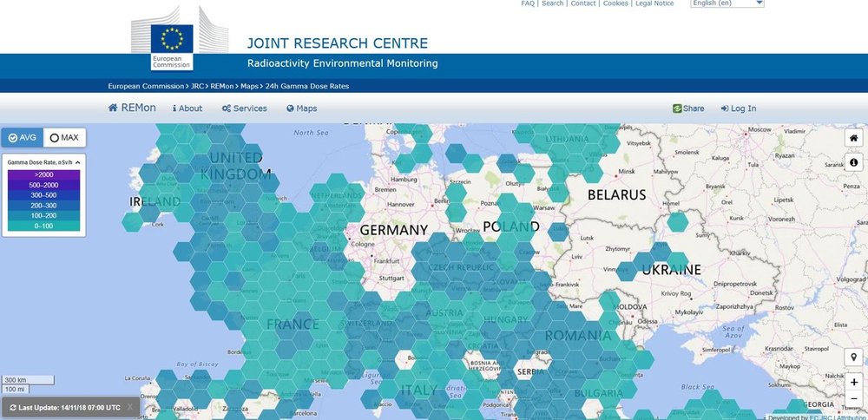This screenshot has width=868, height=420.
Task: Open the Services menu
Action: click(244, 108)
